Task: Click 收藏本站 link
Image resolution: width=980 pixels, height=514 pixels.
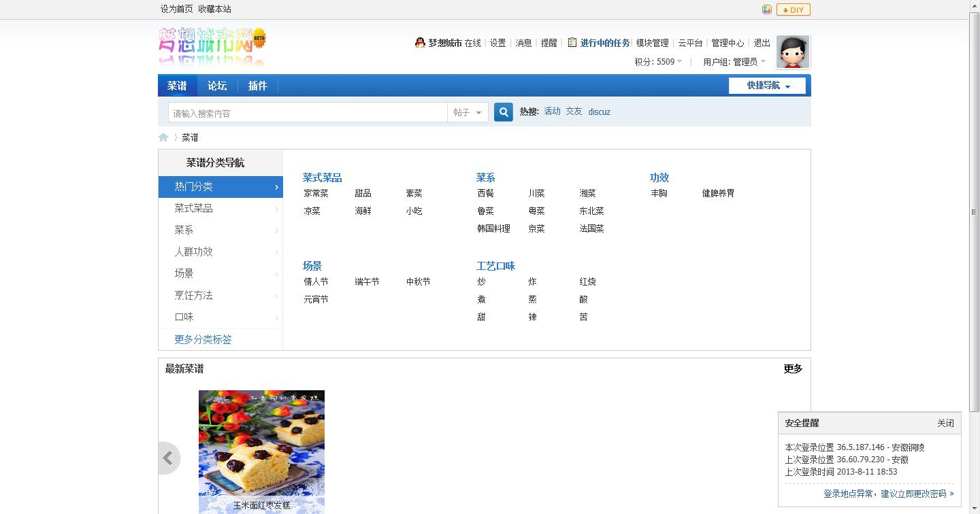Action: click(214, 9)
